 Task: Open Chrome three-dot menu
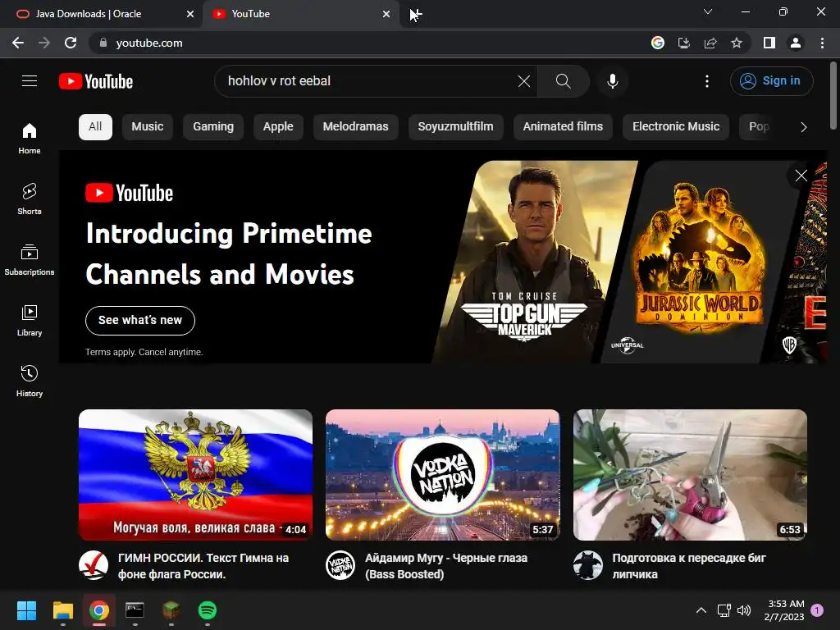(x=822, y=43)
